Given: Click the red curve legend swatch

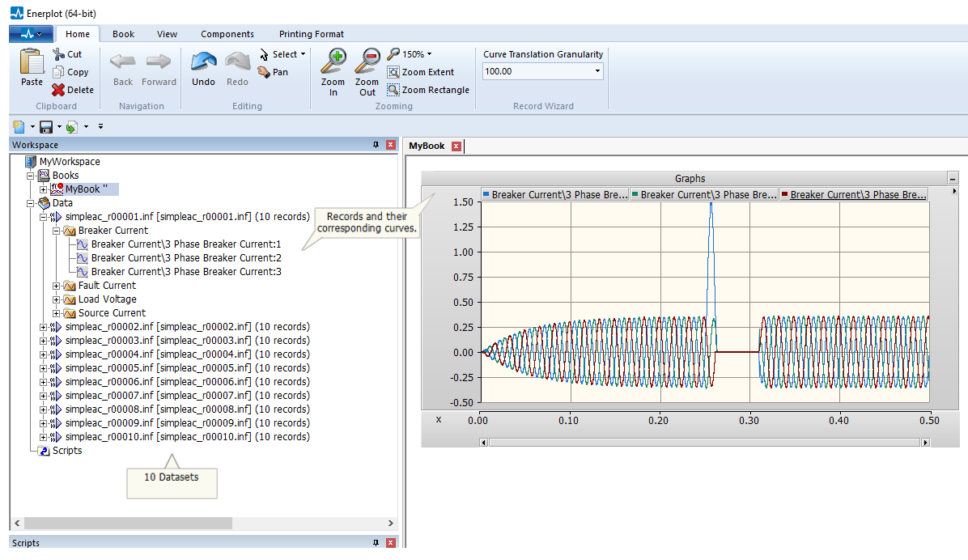Looking at the screenshot, I should [x=784, y=194].
